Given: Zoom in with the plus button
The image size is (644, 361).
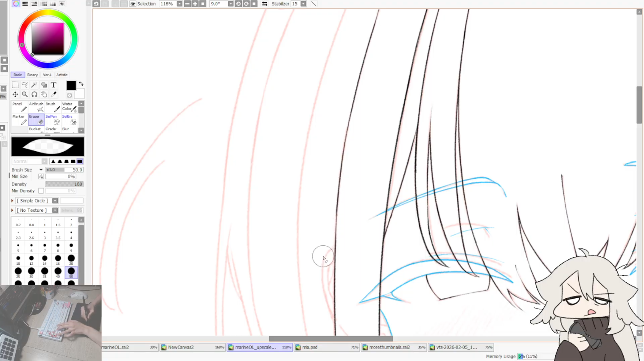Looking at the screenshot, I should (195, 4).
